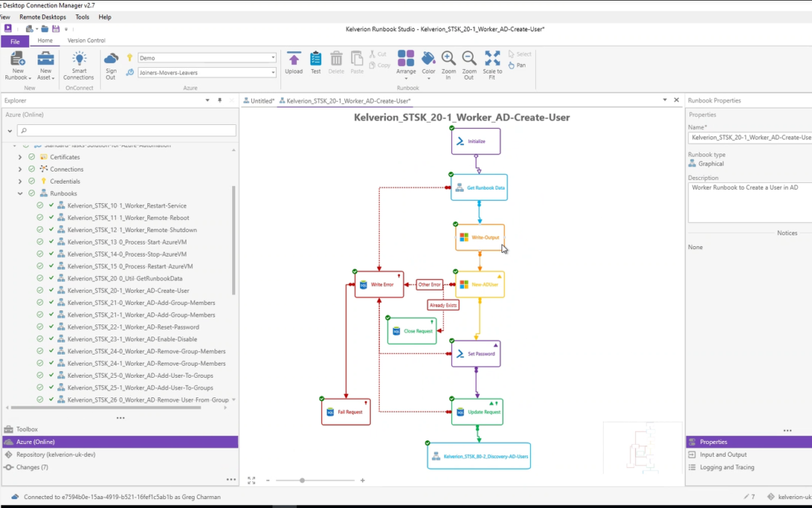Image resolution: width=812 pixels, height=508 pixels.
Task: Click the Description text box
Action: [x=750, y=202]
